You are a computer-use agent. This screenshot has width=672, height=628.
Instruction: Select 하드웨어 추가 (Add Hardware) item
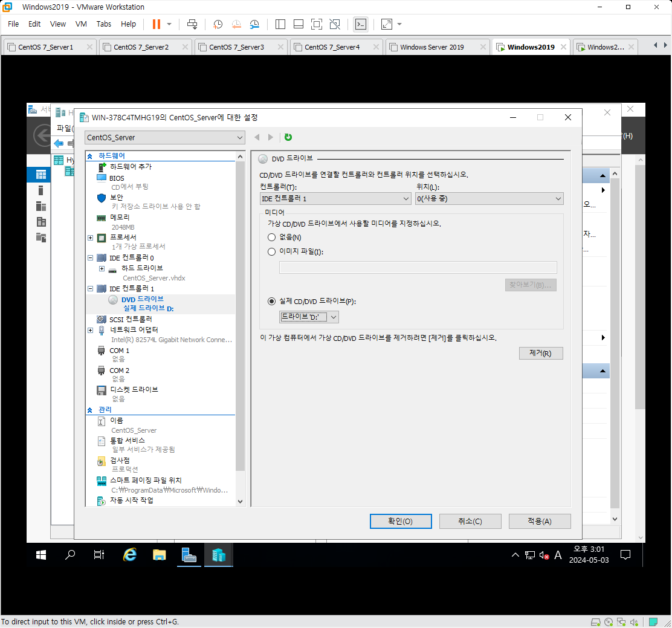click(131, 167)
